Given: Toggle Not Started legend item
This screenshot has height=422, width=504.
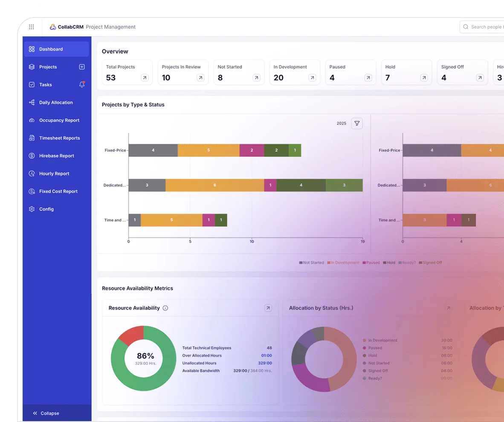Looking at the screenshot, I should point(312,263).
